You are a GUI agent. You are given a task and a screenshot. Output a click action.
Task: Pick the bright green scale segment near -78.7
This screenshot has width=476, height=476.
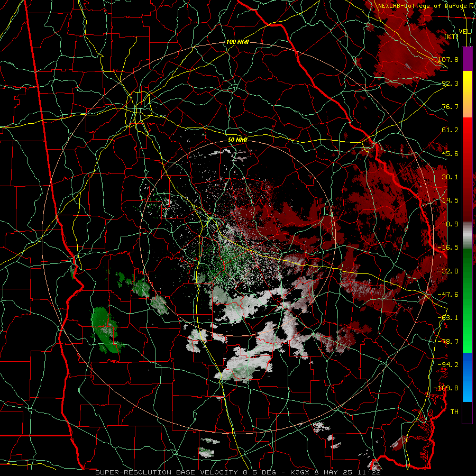click(x=467, y=340)
